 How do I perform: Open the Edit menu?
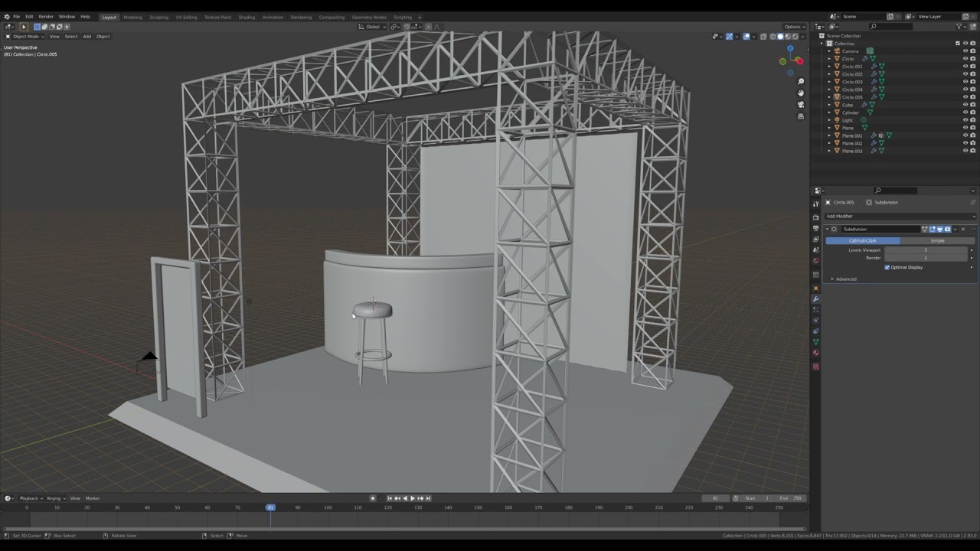click(x=29, y=16)
